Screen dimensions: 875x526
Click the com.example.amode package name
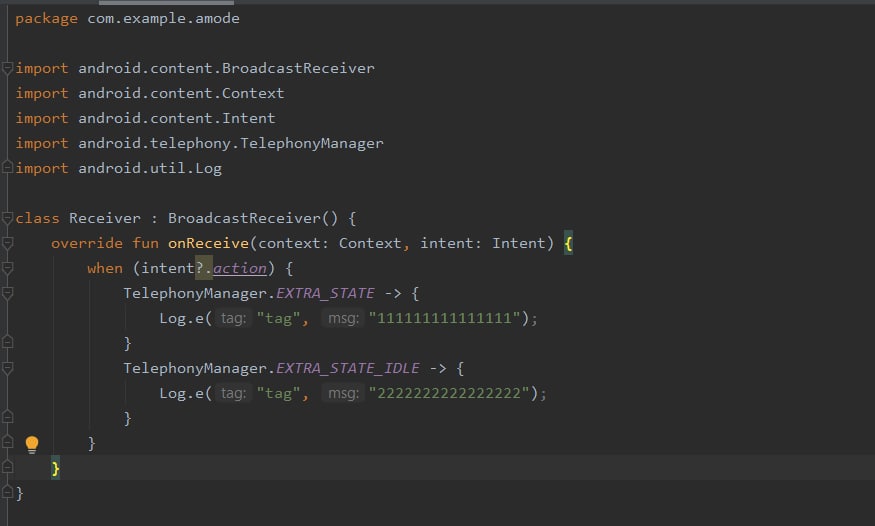[163, 18]
